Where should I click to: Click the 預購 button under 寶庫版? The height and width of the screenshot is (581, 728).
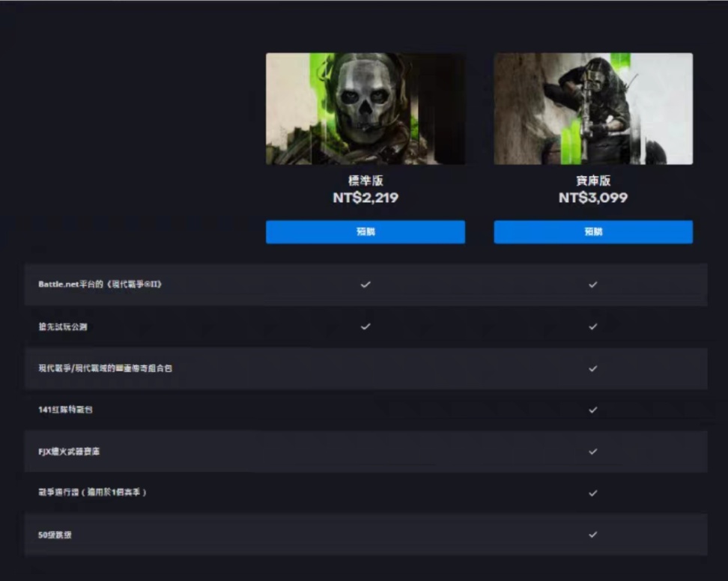[x=593, y=231]
